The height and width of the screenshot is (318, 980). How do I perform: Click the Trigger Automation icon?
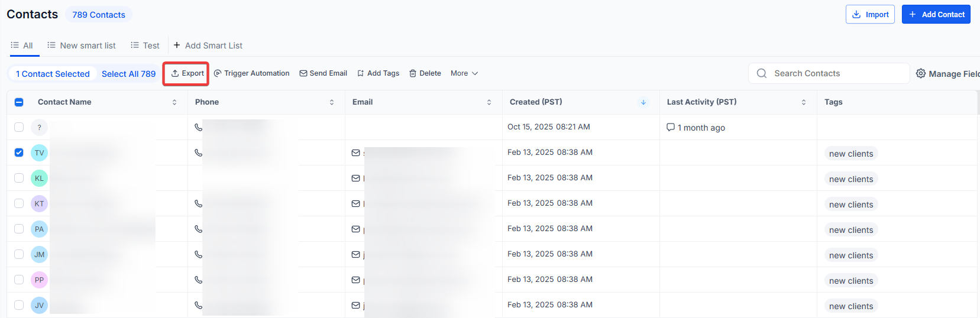[x=218, y=73]
